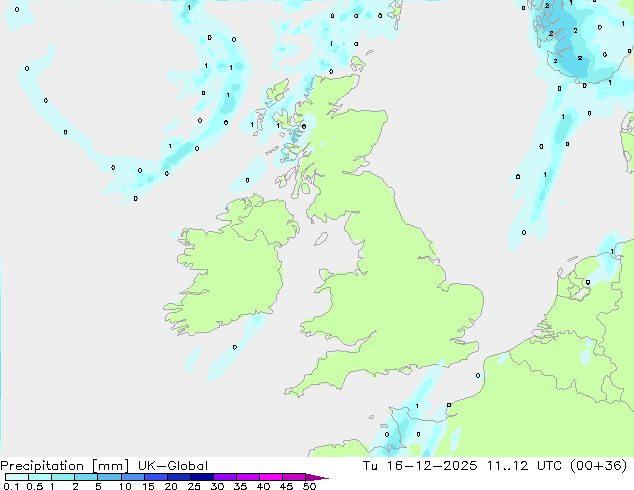
Task: Choose the 35–40 mm violet legend swatch
Action: coord(248,477)
